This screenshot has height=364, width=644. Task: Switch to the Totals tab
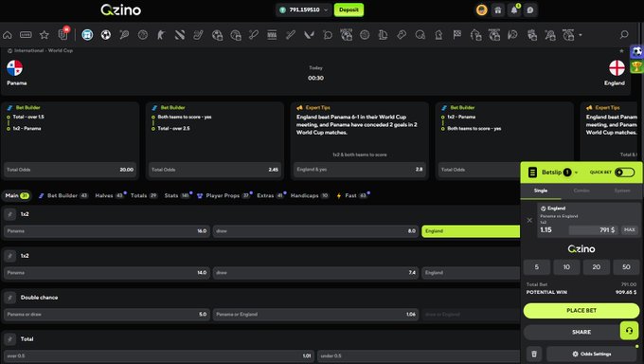pyautogui.click(x=144, y=195)
